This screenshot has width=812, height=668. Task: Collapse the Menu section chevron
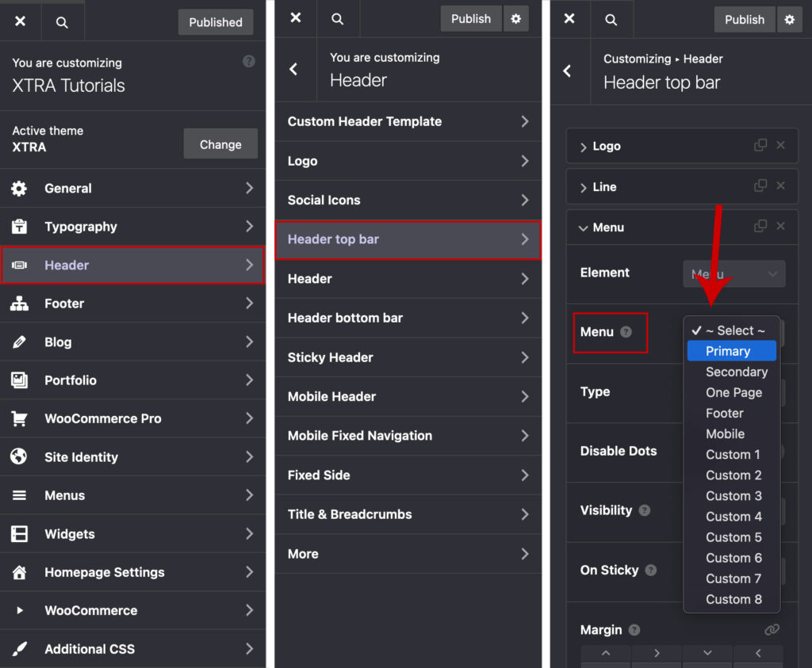pos(583,227)
